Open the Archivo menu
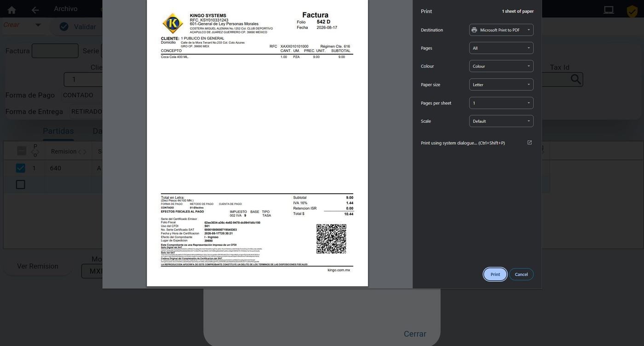 click(65, 9)
